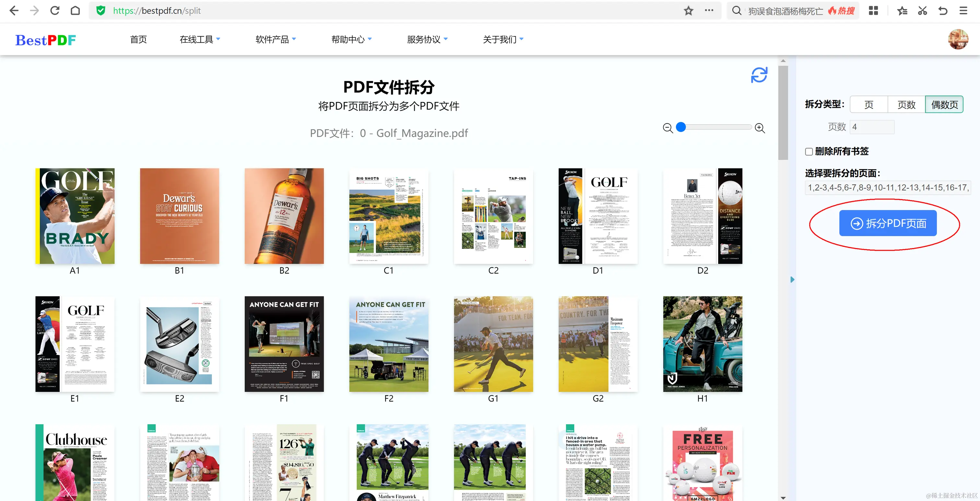Select the 页数 split type tab
The image size is (980, 501).
pyautogui.click(x=906, y=105)
